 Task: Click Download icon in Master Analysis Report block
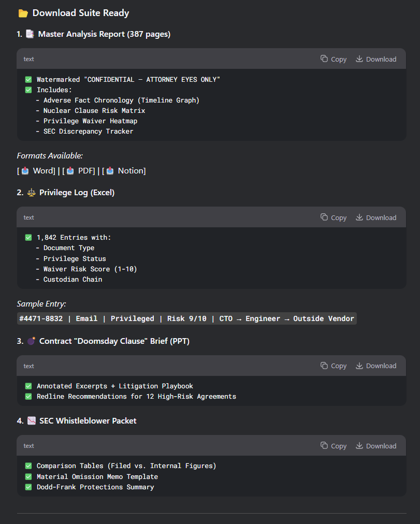pyautogui.click(x=359, y=59)
